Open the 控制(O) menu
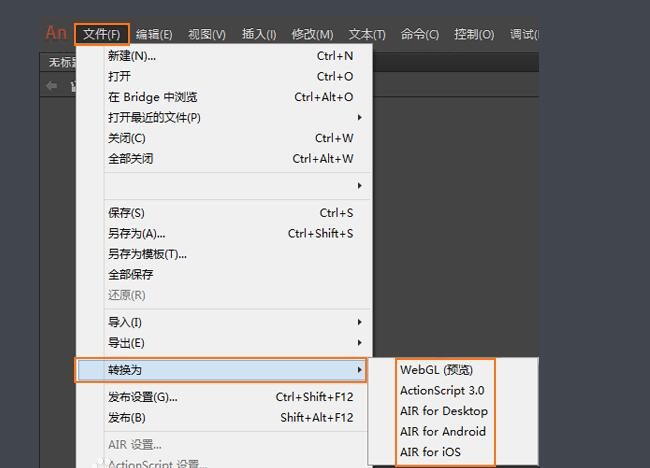This screenshot has width=650, height=468. 474,34
